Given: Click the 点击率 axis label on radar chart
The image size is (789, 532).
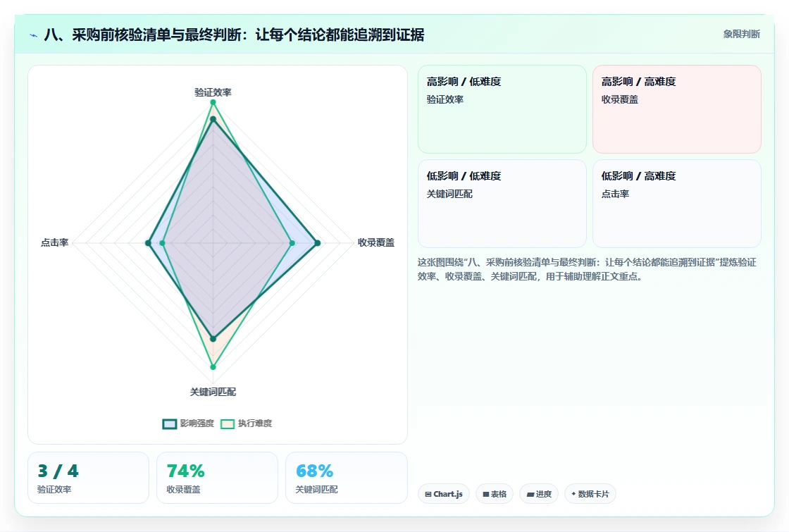Looking at the screenshot, I should tap(54, 242).
